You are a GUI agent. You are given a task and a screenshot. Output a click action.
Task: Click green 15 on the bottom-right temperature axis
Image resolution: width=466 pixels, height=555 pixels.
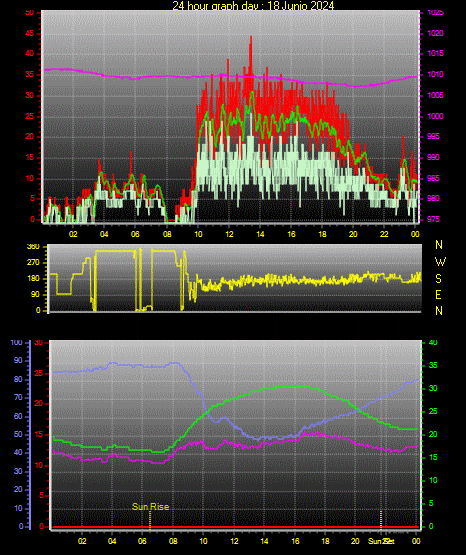(433, 458)
